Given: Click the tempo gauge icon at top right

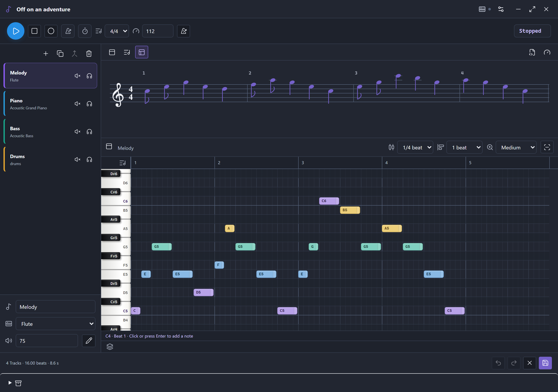Looking at the screenshot, I should click(547, 52).
